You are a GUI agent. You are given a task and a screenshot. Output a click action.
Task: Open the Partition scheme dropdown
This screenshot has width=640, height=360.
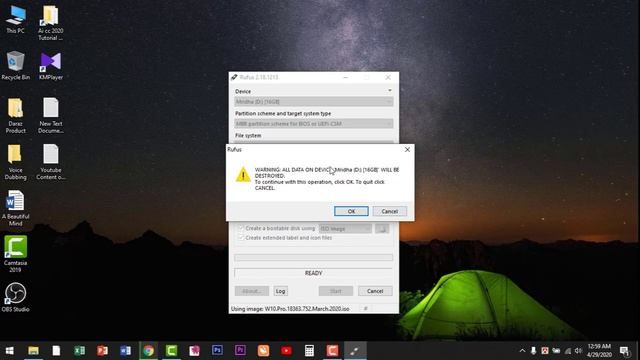tap(313, 123)
